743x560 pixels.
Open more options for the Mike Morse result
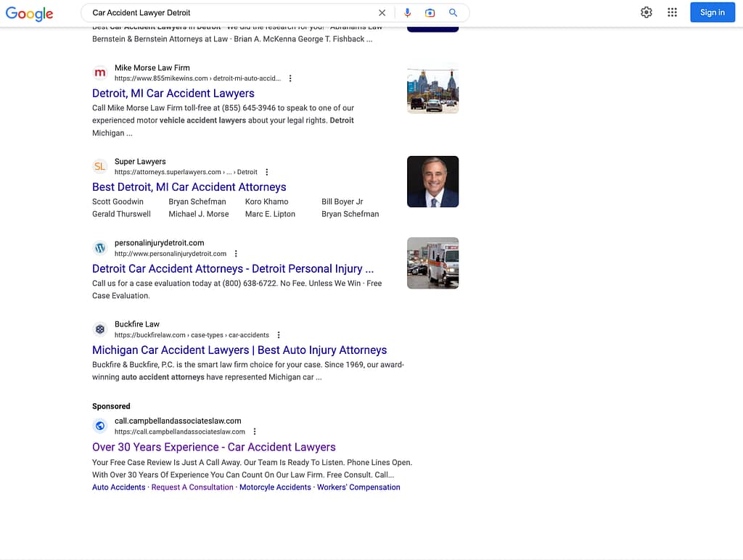[290, 78]
